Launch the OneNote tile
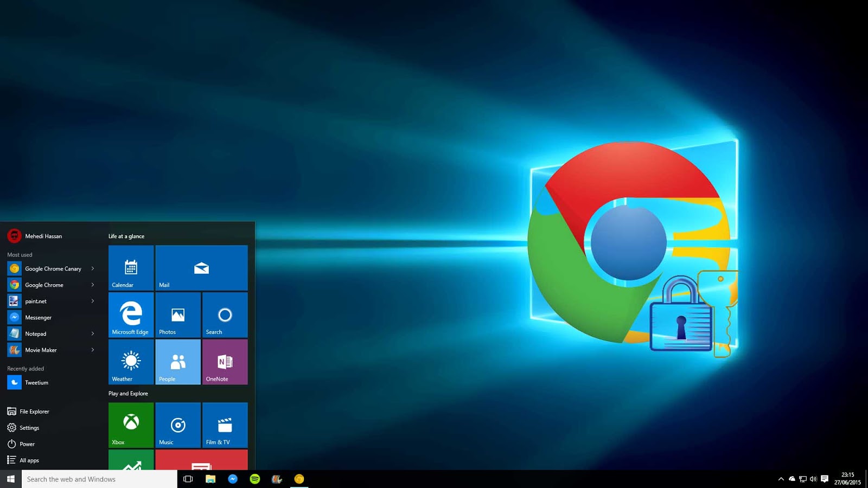 pyautogui.click(x=225, y=362)
